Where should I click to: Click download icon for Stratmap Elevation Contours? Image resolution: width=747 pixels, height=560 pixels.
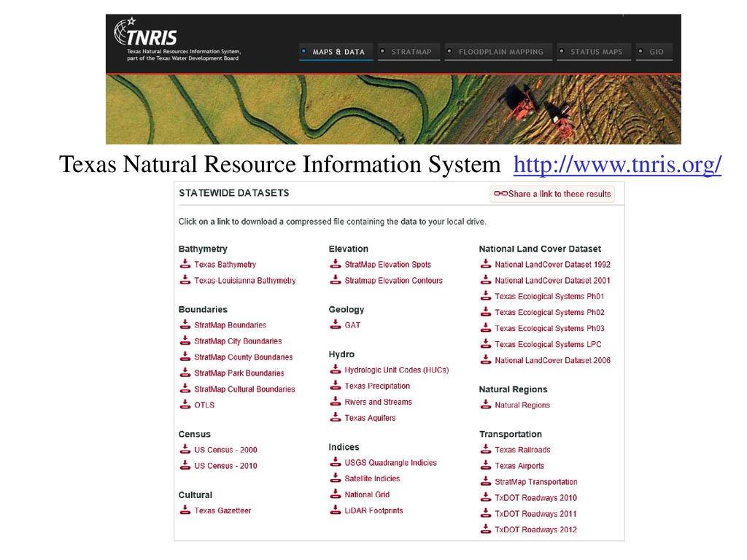pyautogui.click(x=336, y=280)
